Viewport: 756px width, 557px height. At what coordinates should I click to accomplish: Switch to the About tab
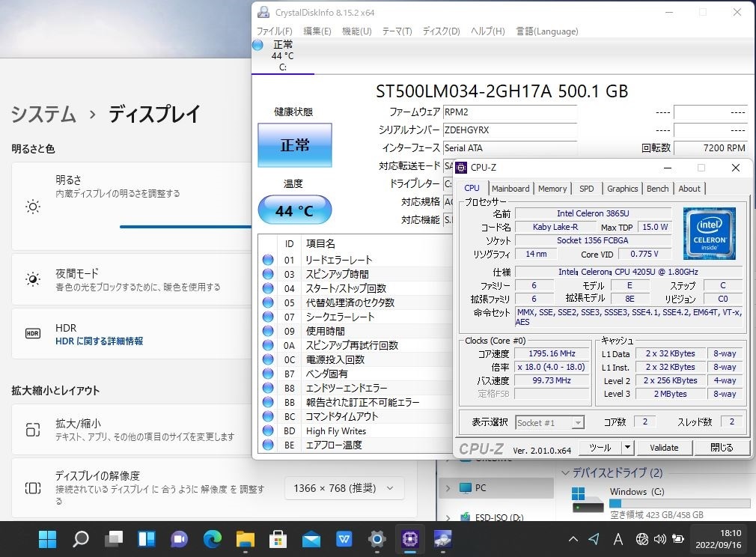[689, 189]
